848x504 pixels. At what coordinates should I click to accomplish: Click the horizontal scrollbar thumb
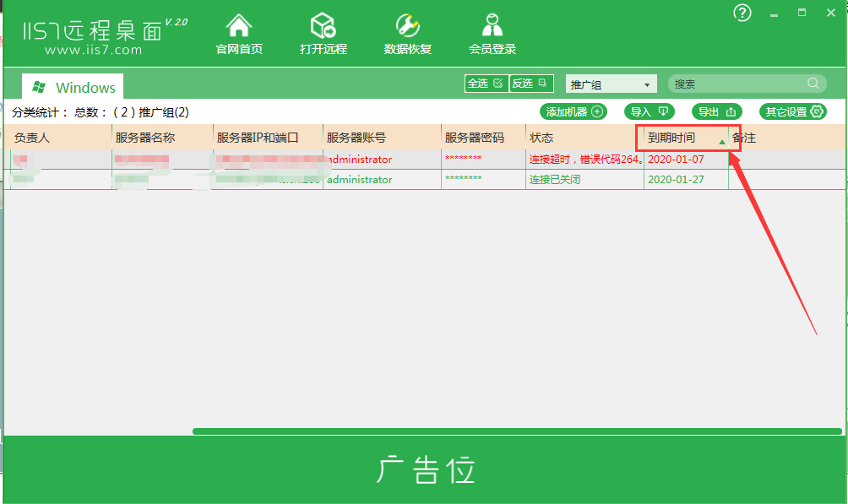[x=517, y=431]
